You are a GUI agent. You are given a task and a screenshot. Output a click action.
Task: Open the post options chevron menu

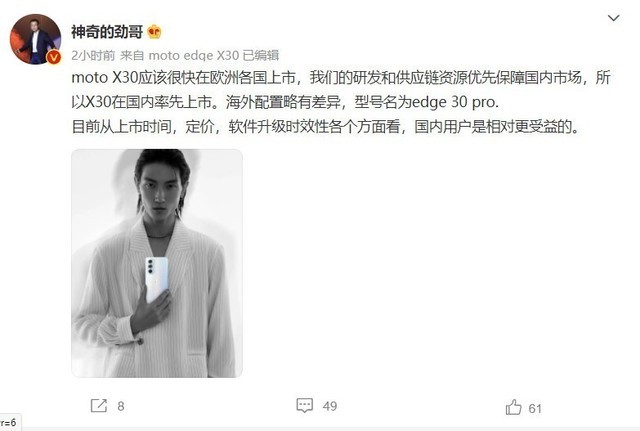pos(613,18)
